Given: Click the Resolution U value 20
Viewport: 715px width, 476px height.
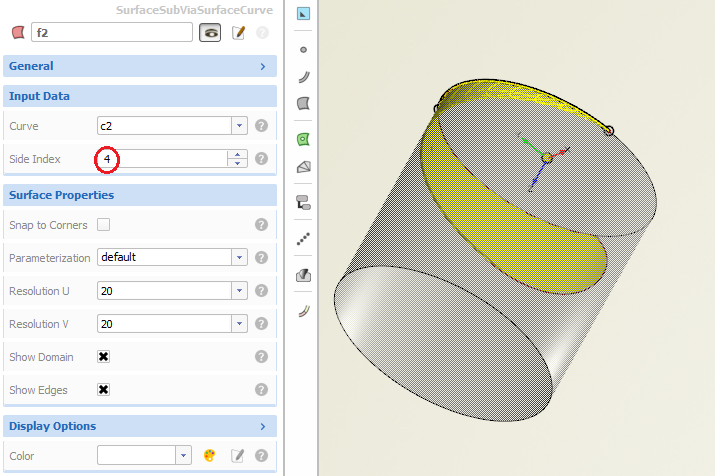Looking at the screenshot, I should 164,290.
